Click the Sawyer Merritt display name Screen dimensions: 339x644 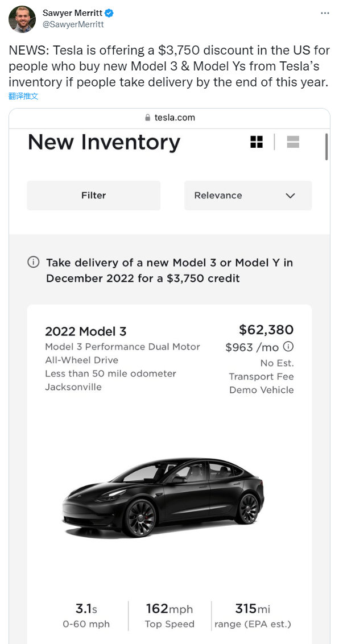(x=72, y=14)
